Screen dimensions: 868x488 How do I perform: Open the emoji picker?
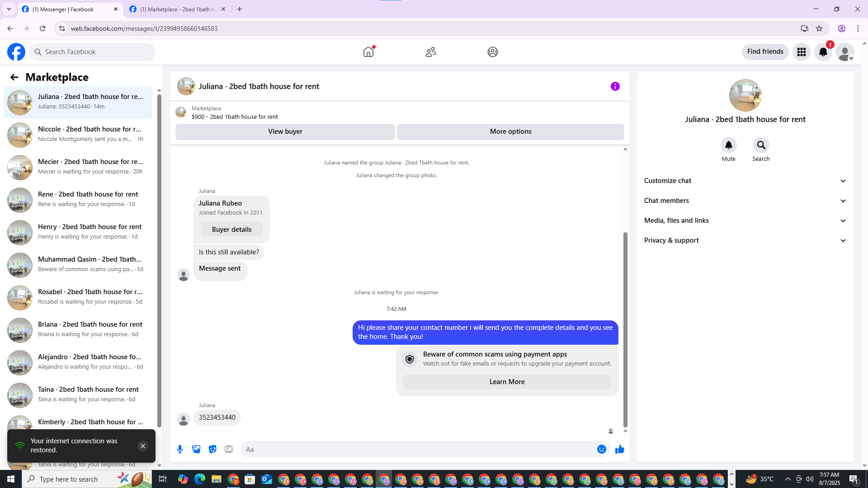tap(602, 449)
